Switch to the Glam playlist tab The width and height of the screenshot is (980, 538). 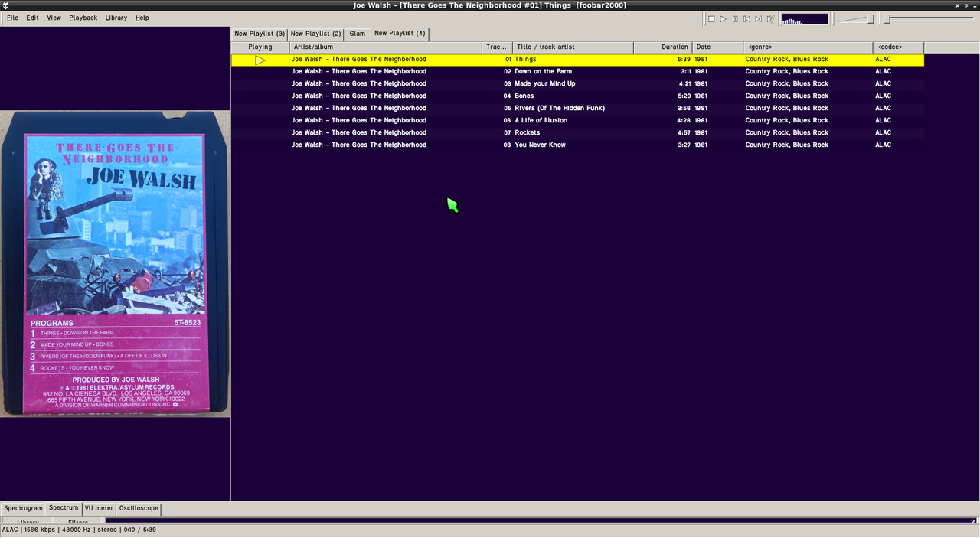[358, 34]
